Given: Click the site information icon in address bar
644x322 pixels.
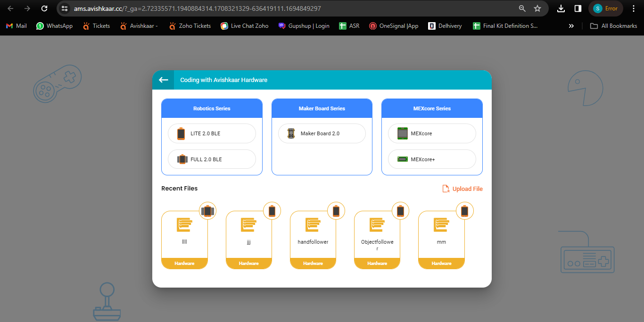Looking at the screenshot, I should (x=65, y=8).
